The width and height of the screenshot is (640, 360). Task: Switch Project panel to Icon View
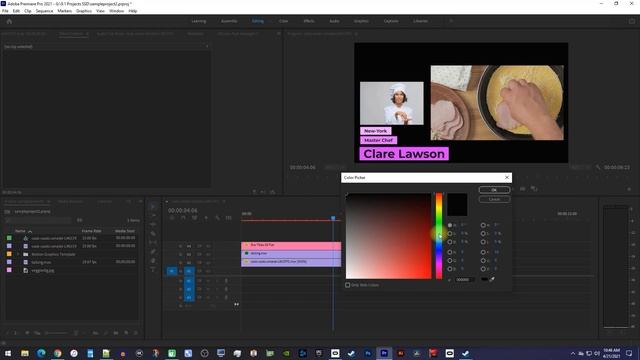[27, 333]
